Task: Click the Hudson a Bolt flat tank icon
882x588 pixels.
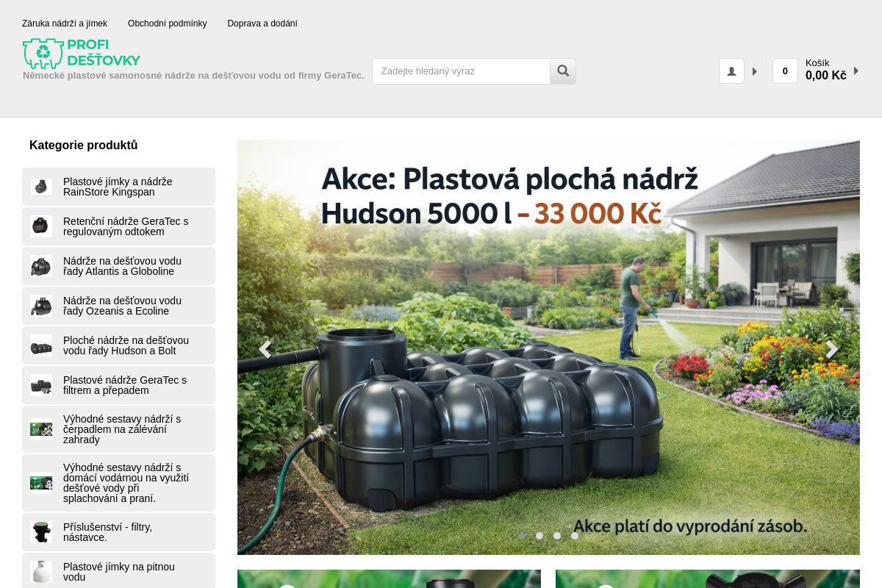Action: (40, 345)
